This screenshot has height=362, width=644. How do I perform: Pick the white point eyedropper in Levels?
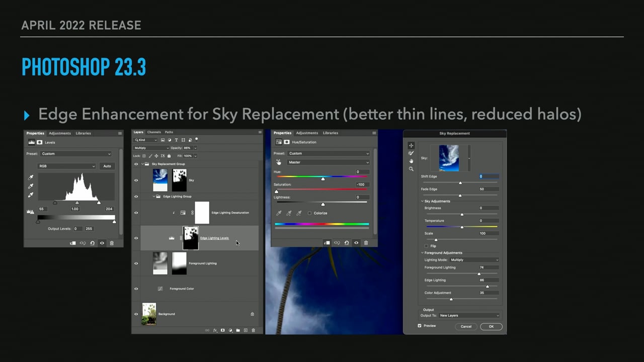pyautogui.click(x=31, y=195)
